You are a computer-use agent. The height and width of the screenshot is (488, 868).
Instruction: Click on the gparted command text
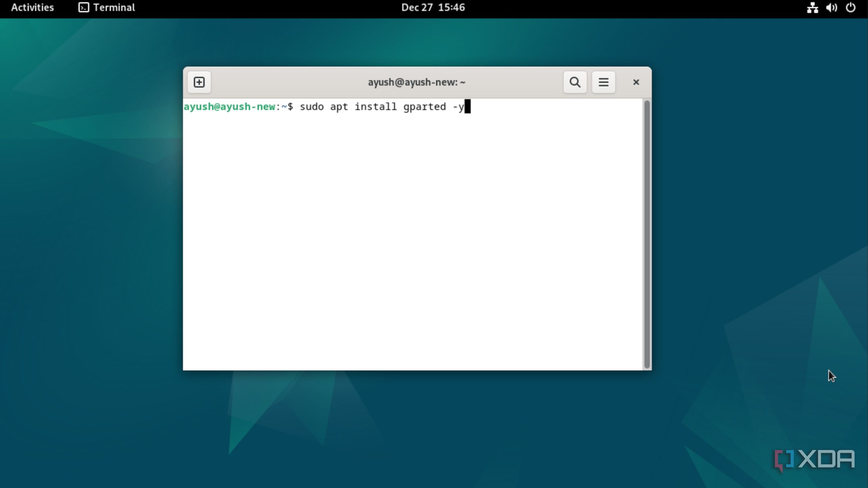point(424,107)
